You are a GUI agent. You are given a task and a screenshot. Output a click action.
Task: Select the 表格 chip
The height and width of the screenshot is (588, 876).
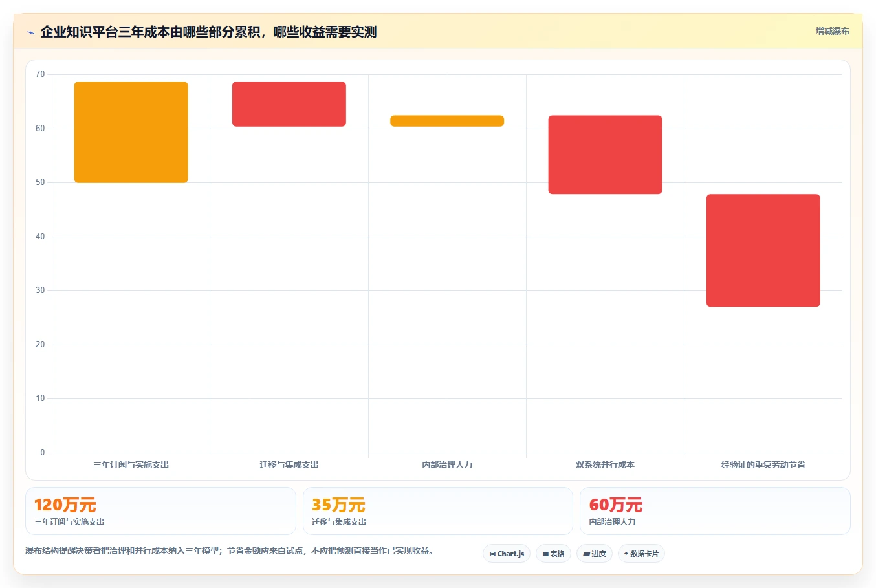point(553,554)
